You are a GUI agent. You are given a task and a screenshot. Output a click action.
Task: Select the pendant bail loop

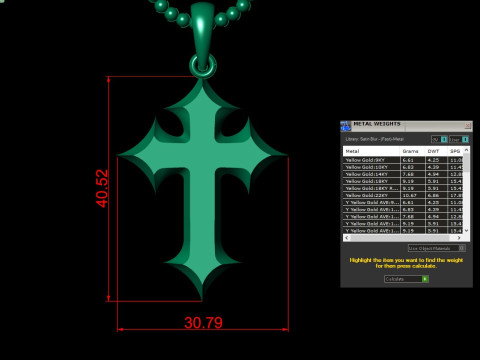(202, 35)
